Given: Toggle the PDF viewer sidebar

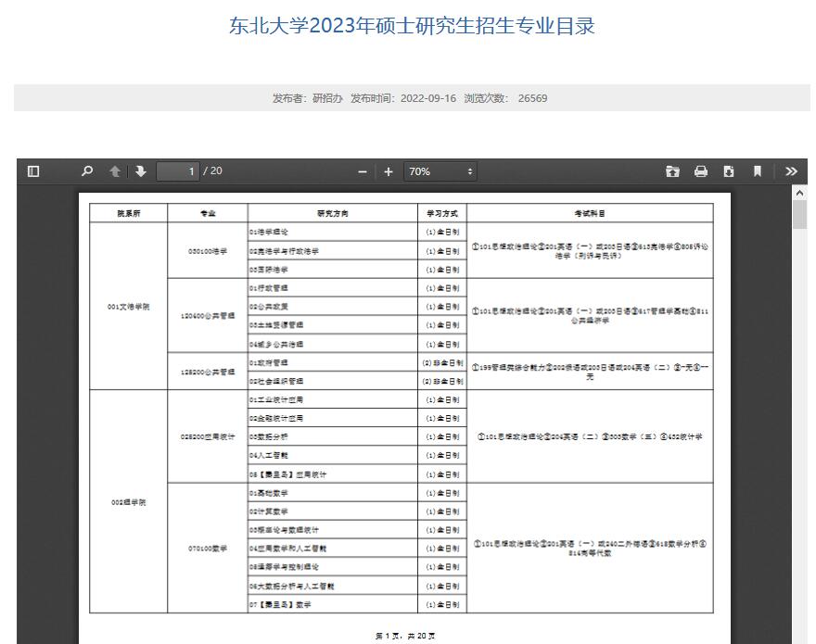Looking at the screenshot, I should point(33,171).
